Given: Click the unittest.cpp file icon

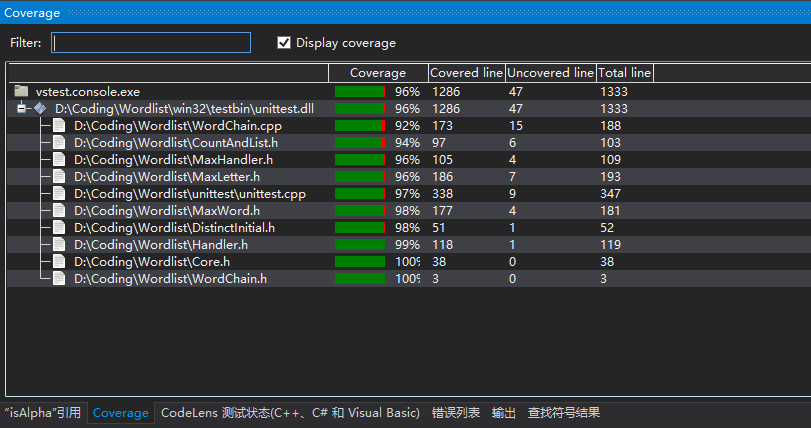Looking at the screenshot, I should [59, 194].
